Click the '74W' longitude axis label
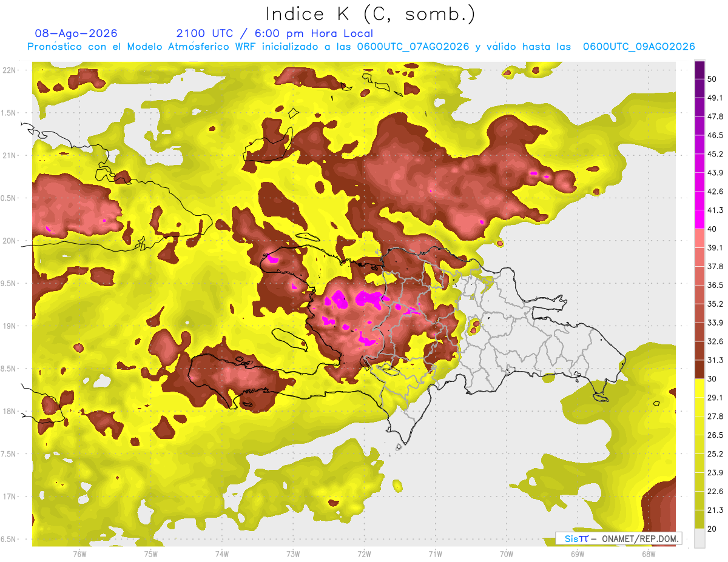 click(x=221, y=554)
